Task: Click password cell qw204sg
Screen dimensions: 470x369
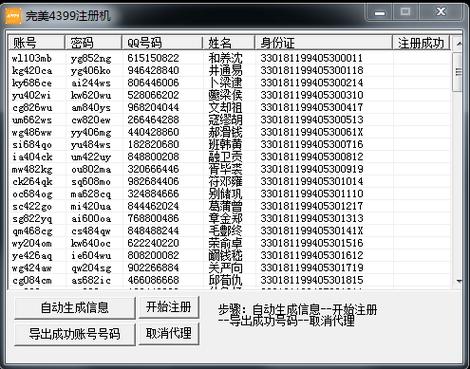Action: [x=91, y=268]
